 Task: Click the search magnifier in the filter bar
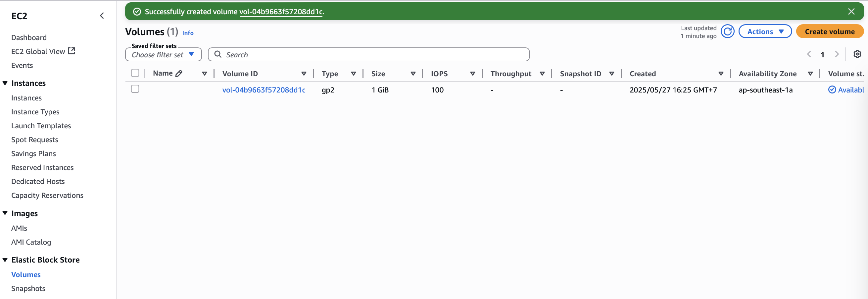coord(218,54)
